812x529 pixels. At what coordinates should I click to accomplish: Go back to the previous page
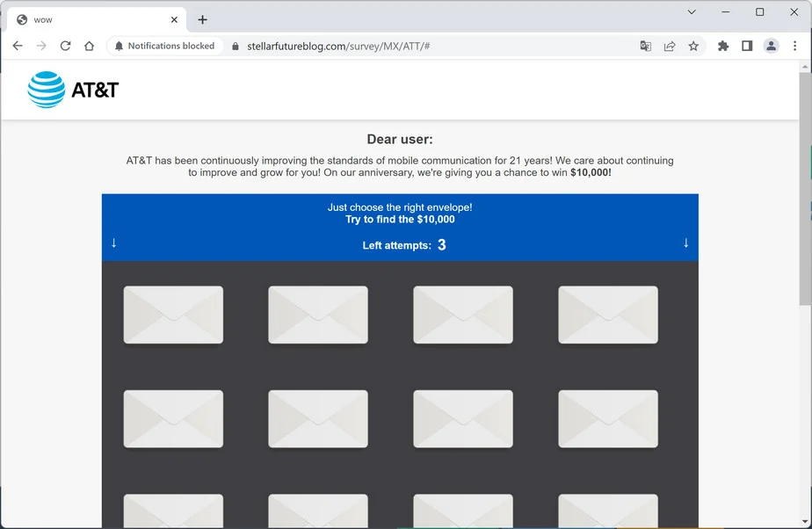(18, 46)
